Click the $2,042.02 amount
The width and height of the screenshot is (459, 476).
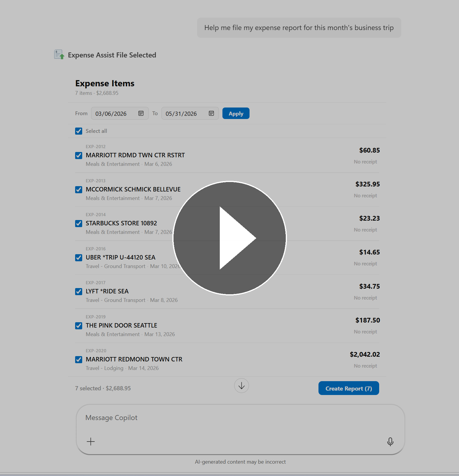[x=365, y=354]
